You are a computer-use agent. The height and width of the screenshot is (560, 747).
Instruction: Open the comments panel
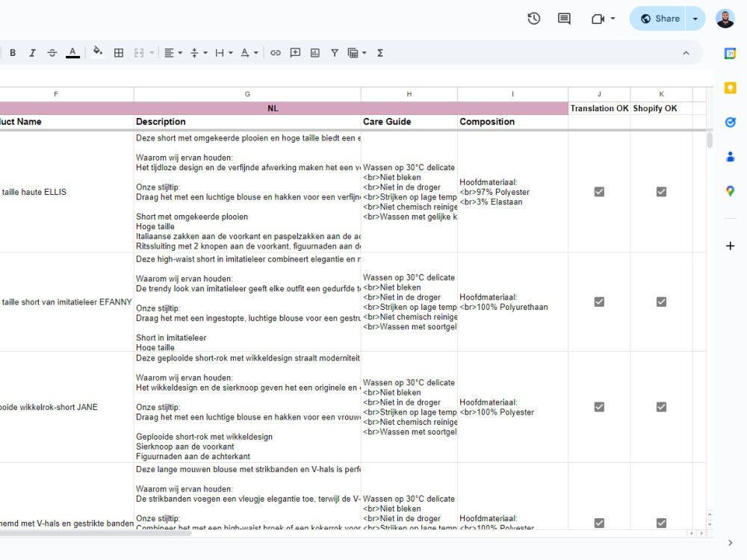[564, 19]
